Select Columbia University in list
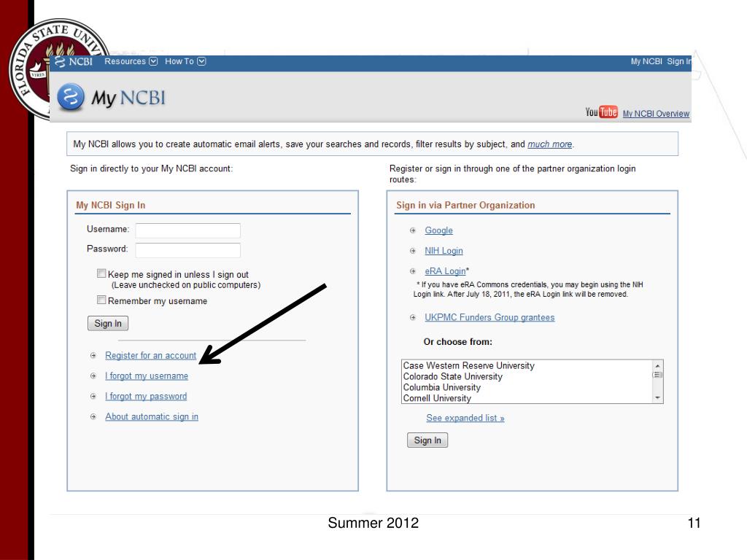747x560 pixels. tap(441, 388)
